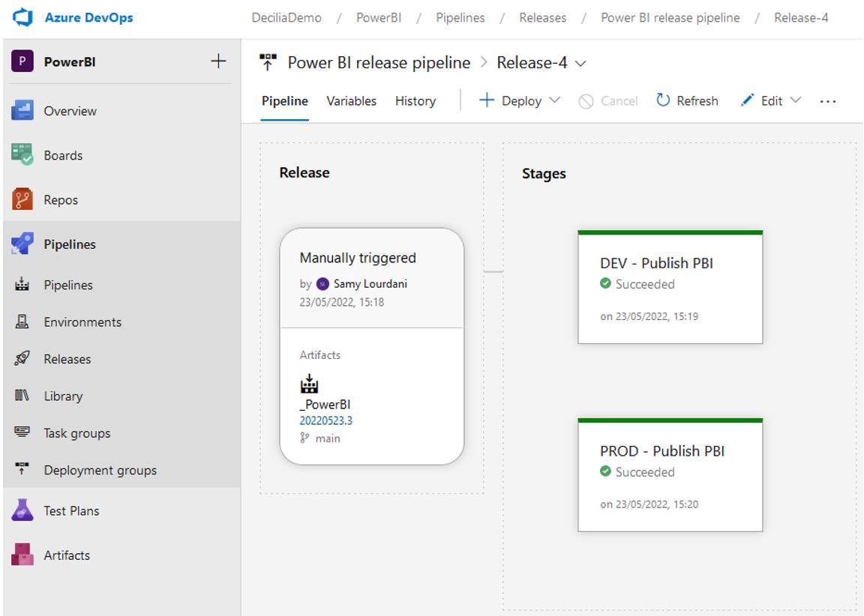Open the Test Plans section
Screen dimensions: 864x616
(x=72, y=511)
